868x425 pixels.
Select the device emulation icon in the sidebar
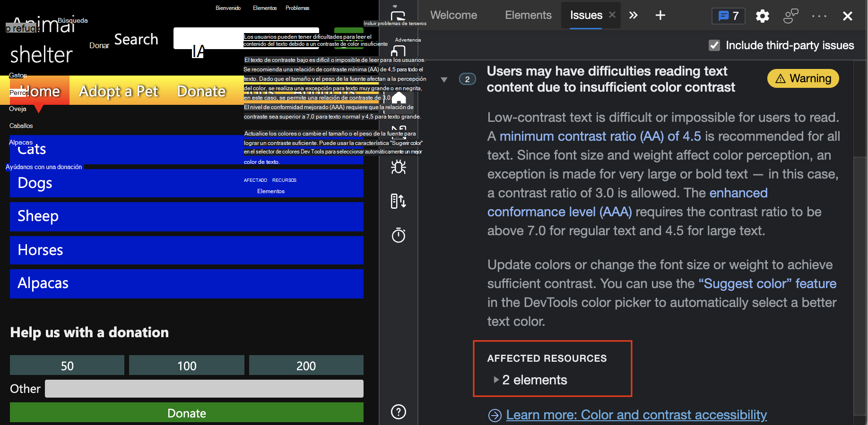[x=399, y=201]
